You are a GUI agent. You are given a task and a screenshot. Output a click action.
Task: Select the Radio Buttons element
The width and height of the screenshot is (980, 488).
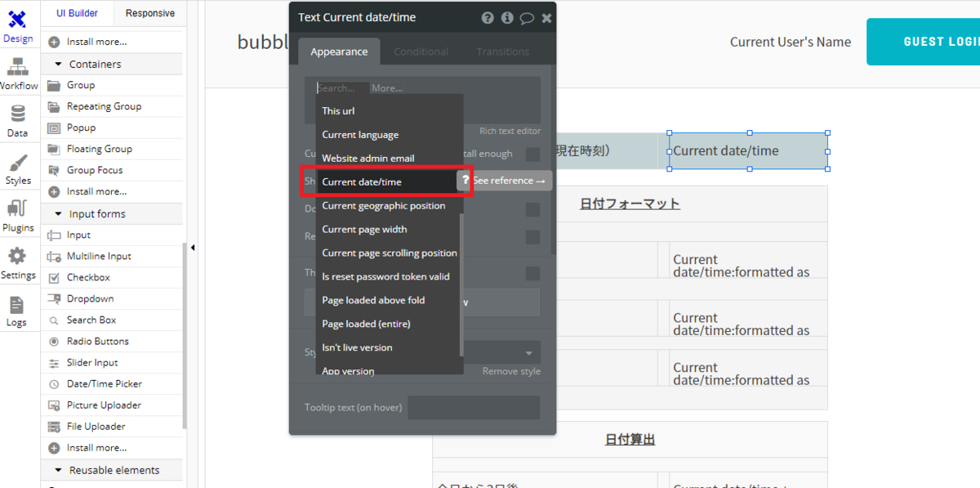[x=113, y=341]
